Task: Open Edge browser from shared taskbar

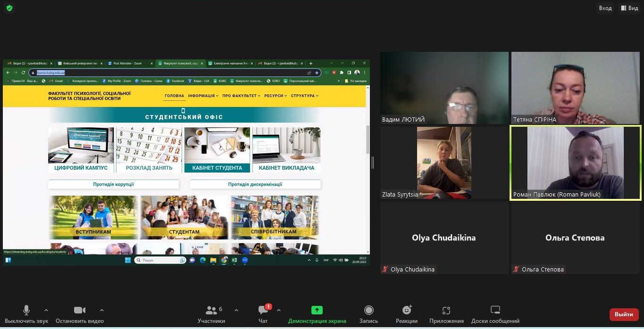Action: (x=203, y=260)
